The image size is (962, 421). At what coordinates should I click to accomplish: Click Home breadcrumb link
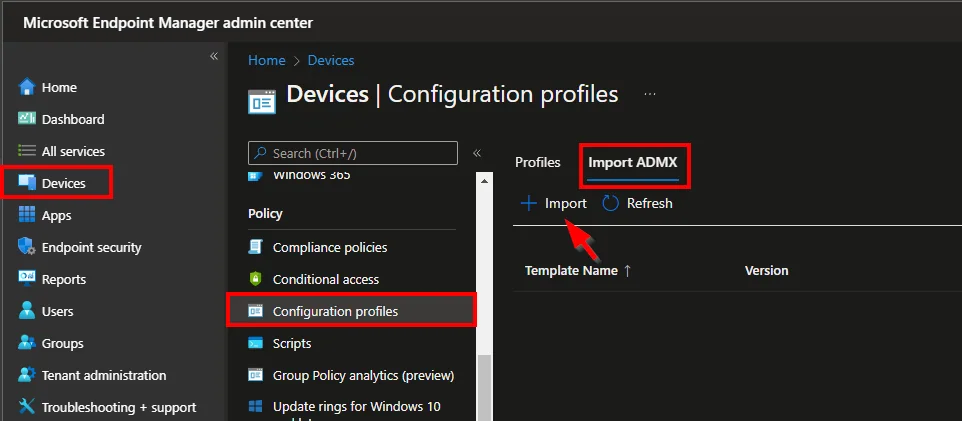tap(266, 60)
